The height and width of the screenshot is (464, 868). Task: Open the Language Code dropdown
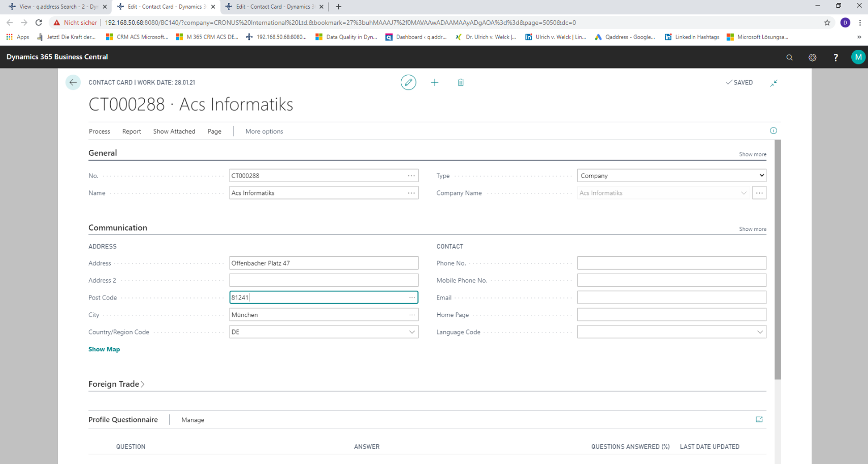coord(760,332)
